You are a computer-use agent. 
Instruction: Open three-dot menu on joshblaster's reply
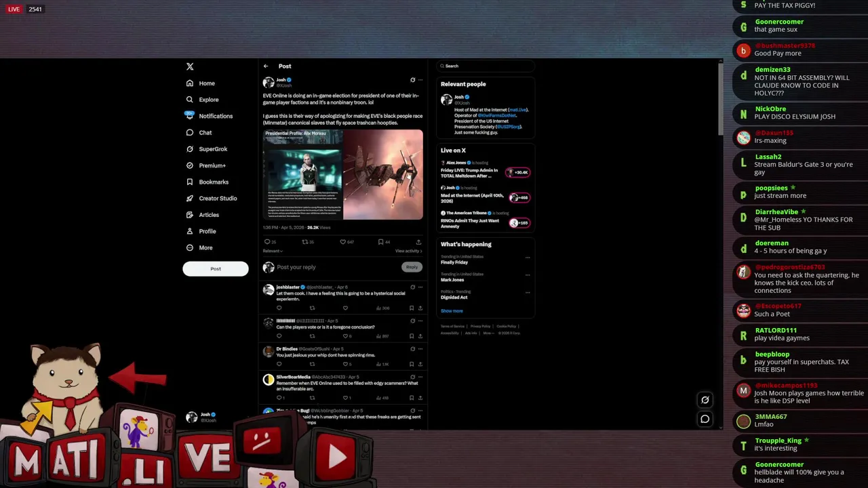(420, 287)
